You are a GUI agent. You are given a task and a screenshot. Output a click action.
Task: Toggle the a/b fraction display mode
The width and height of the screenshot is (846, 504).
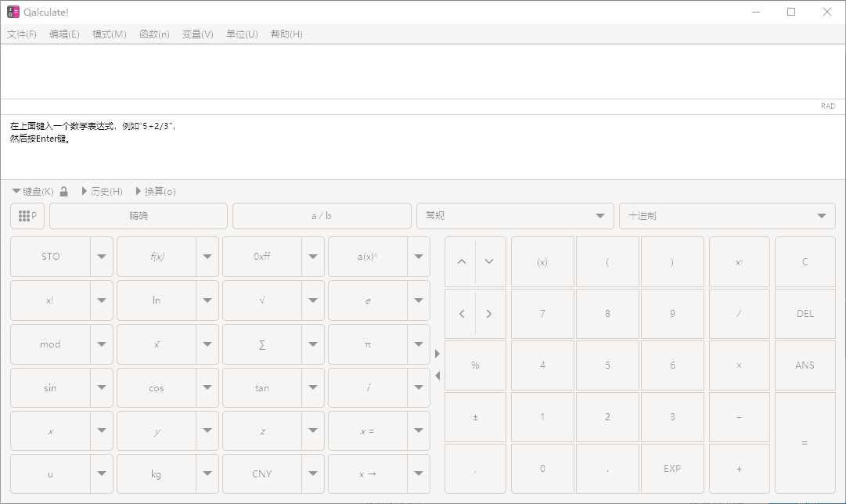(x=322, y=216)
